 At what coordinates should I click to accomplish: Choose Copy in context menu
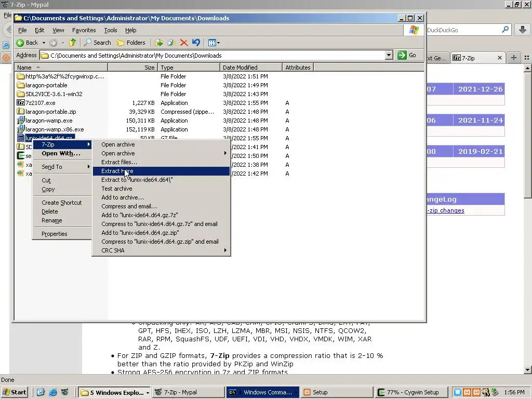coord(62,189)
